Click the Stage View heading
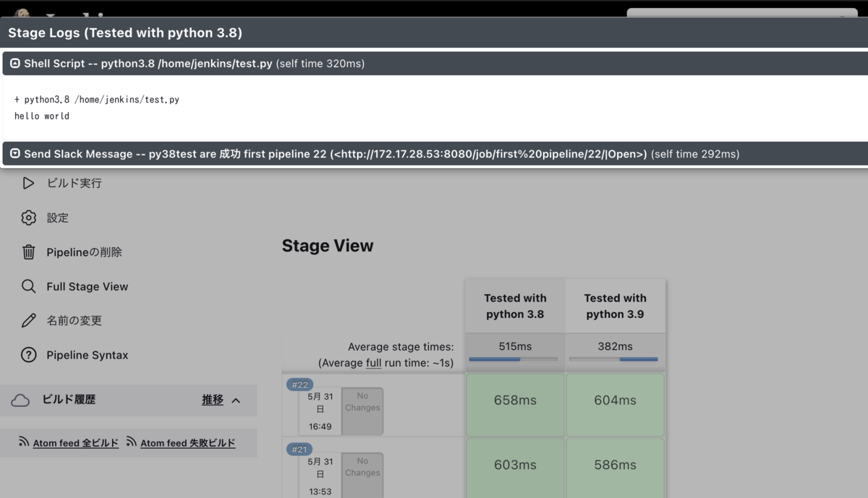This screenshot has width=868, height=498. point(328,246)
